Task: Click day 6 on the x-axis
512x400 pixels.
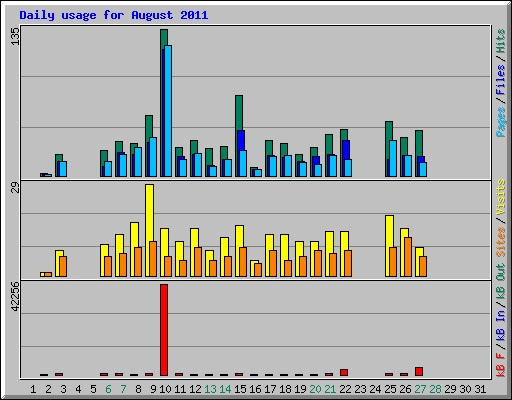Action: pos(108,389)
